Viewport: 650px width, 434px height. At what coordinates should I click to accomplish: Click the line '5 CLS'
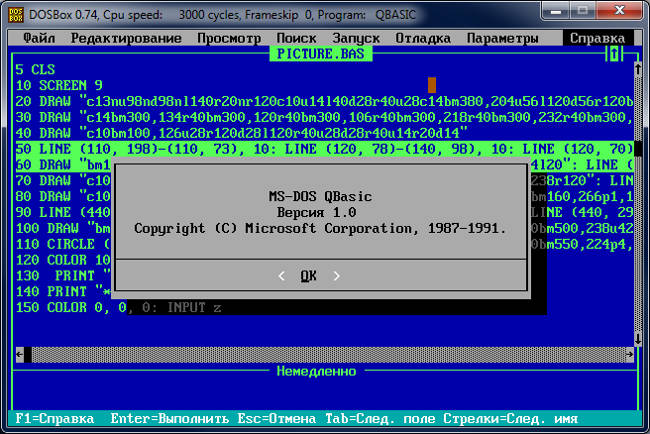tap(35, 70)
